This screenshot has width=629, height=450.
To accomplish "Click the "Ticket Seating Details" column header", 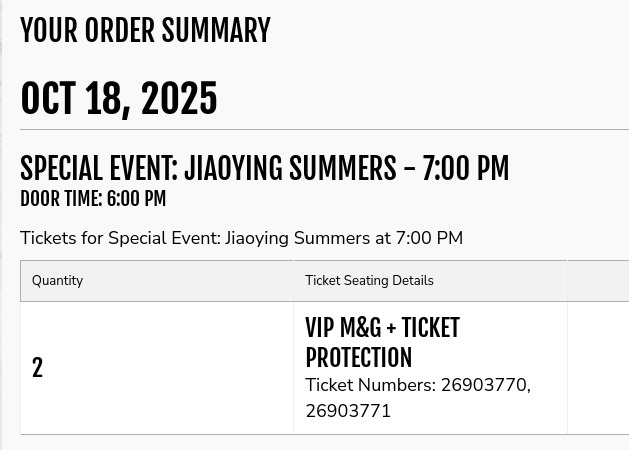I will (369, 281).
